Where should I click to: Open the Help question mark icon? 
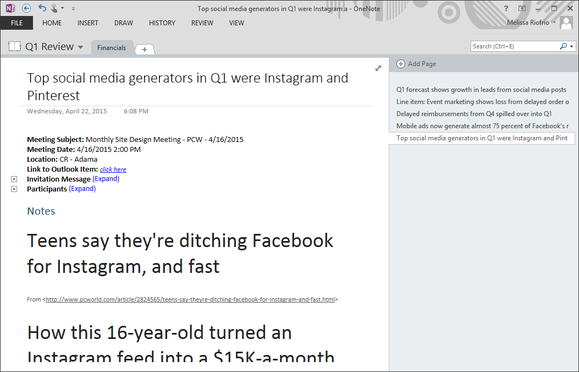point(506,8)
